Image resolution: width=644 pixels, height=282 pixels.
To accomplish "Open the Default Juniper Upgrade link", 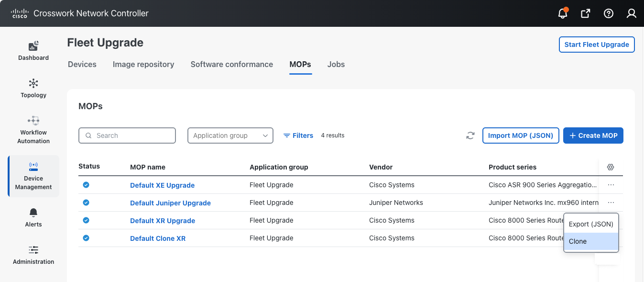I will 170,203.
